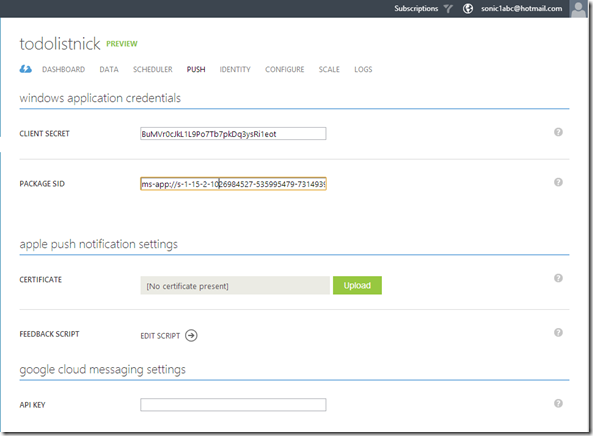Switch to the Dashboard tab
Screen dimensions: 593x436
[64, 69]
